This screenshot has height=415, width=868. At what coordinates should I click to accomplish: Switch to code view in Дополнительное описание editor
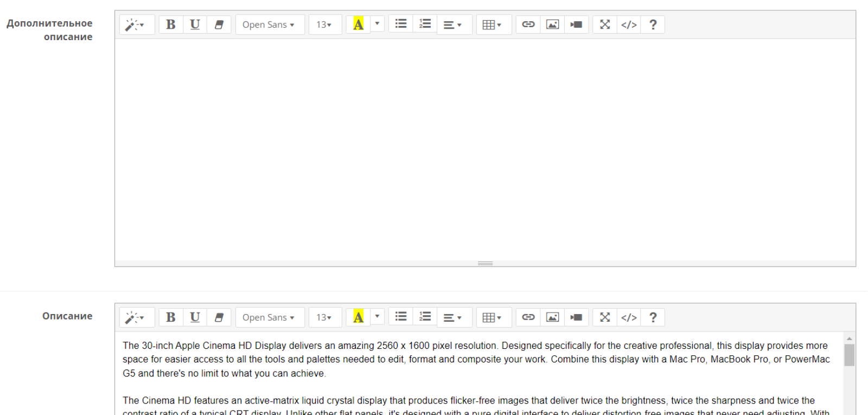629,24
